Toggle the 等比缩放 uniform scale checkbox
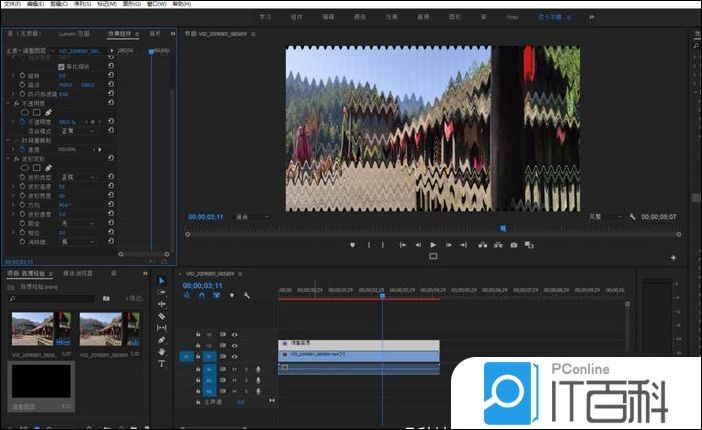This screenshot has height=430, width=702. [62, 66]
